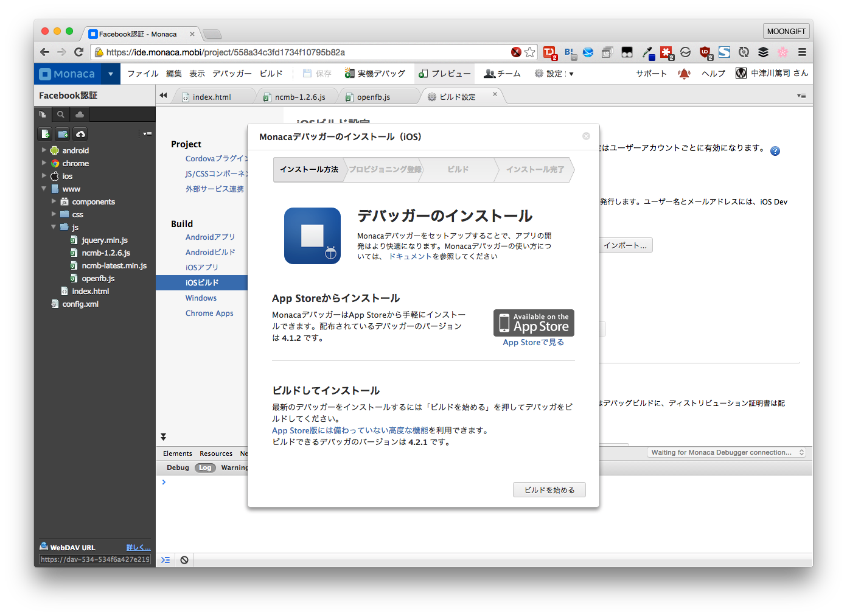Image resolution: width=847 pixels, height=616 pixels.
Task: Click the cloud upload icon button
Action: point(80,134)
